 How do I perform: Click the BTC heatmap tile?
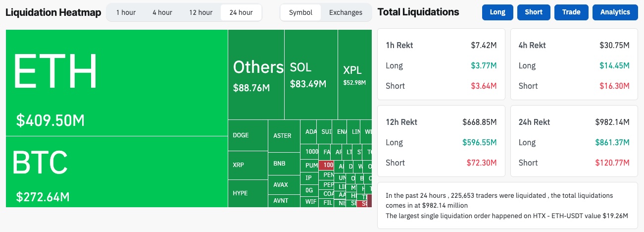[116, 172]
